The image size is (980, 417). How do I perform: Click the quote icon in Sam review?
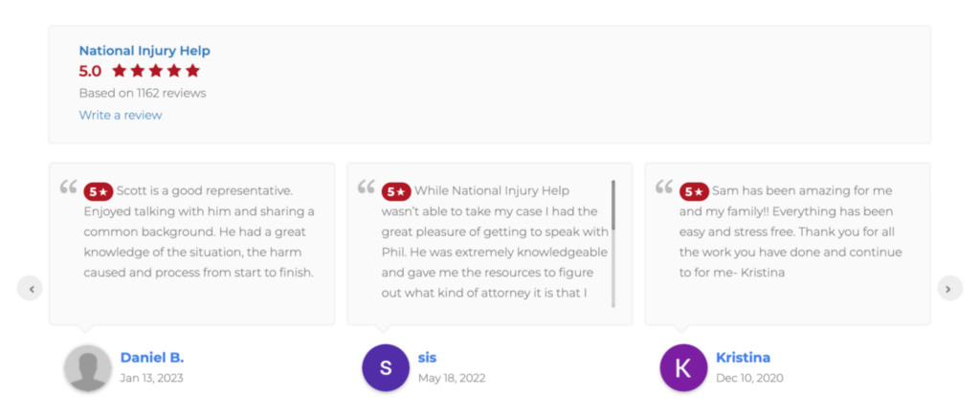coord(664,187)
